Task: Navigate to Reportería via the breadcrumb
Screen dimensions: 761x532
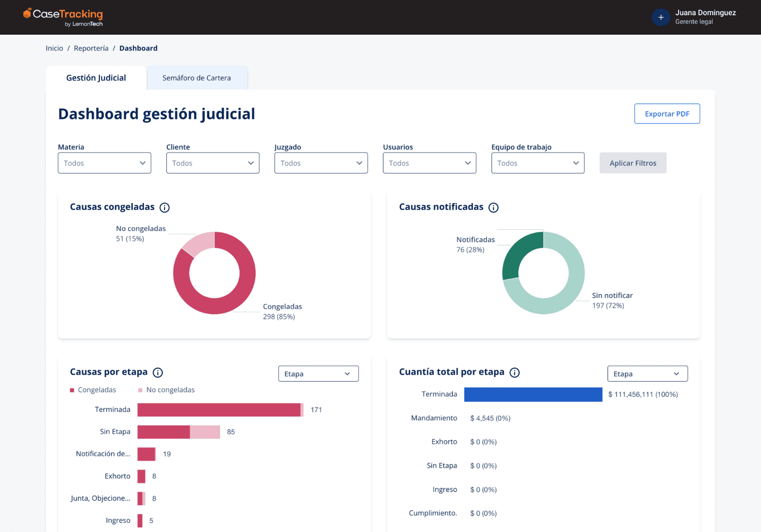Action: point(91,48)
